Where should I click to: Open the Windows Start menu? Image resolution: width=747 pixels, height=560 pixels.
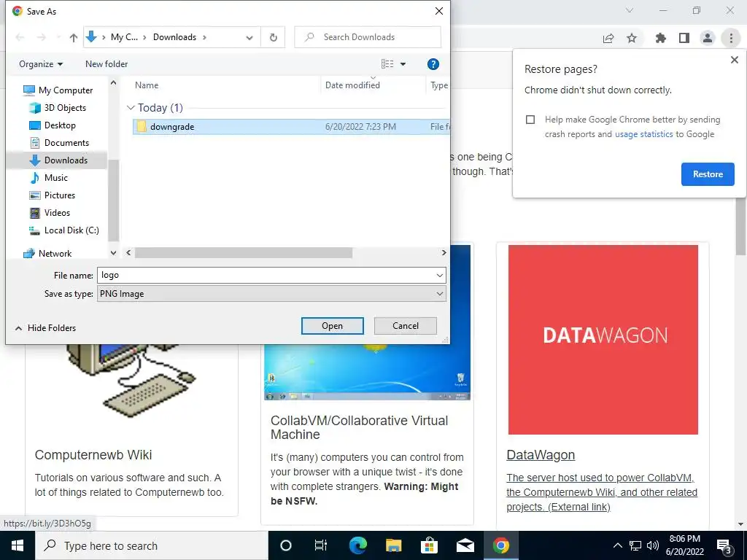(18, 545)
